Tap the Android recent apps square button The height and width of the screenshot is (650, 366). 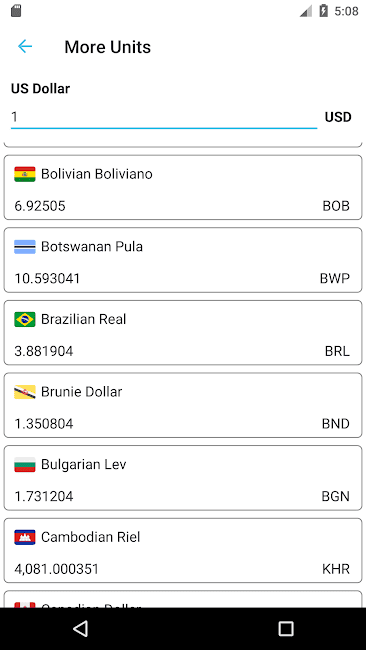(286, 628)
